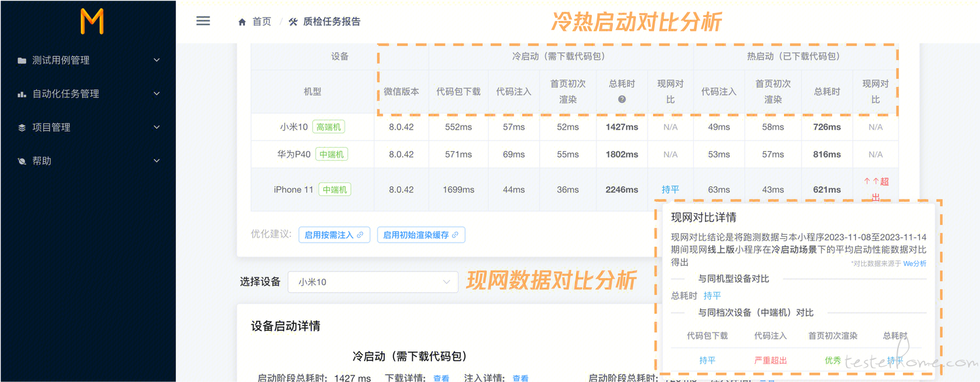This screenshot has height=382, width=980.
Task: Click the red 超出 hot-start comparison
Action: point(875,189)
